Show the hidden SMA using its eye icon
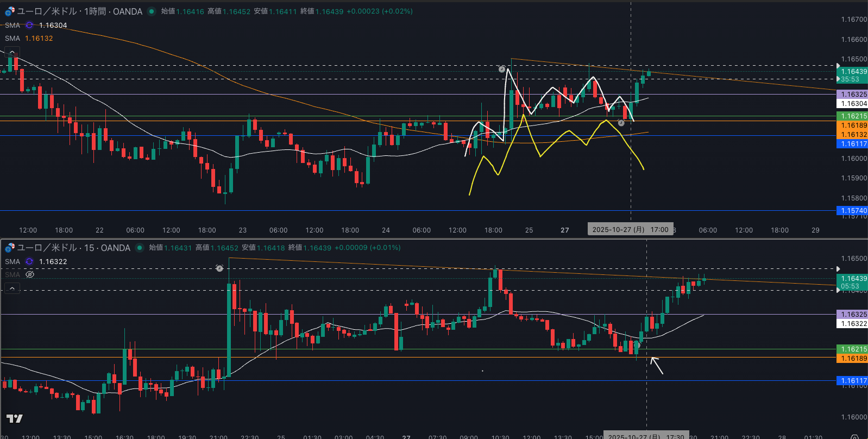Viewport: 868px width, 439px height. point(30,274)
